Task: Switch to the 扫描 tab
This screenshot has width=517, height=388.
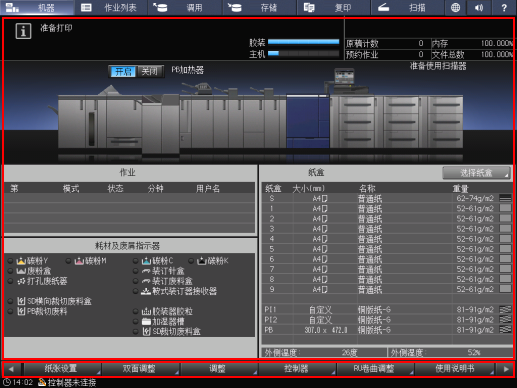Action: coord(408,7)
